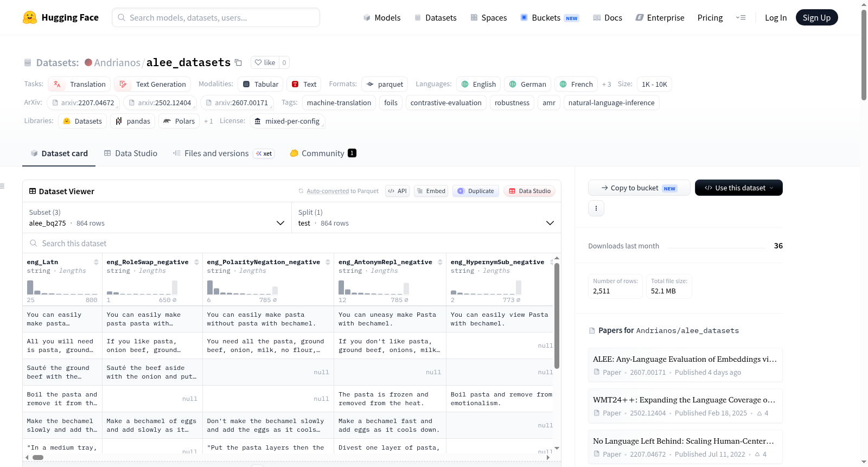Screen dimensions: 868x467
Task: Click the Embed button
Action: (x=431, y=191)
